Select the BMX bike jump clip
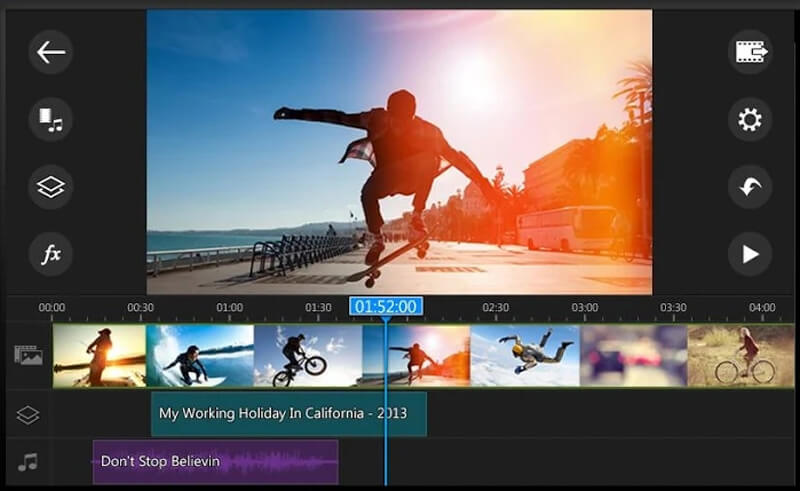The image size is (800, 491). [307, 355]
